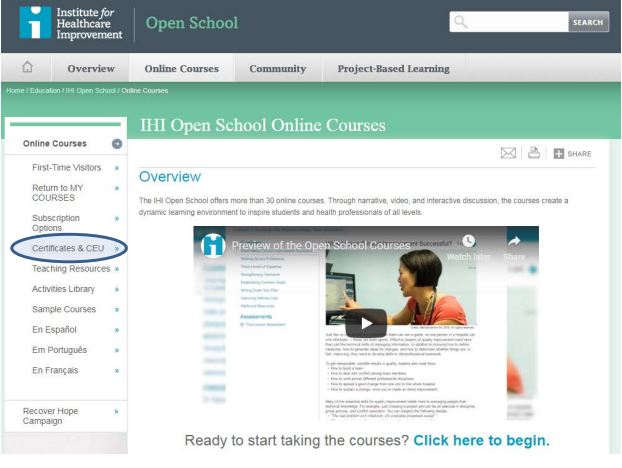This screenshot has width=622, height=468.
Task: Open Activities Library sidebar link
Action: tap(63, 289)
